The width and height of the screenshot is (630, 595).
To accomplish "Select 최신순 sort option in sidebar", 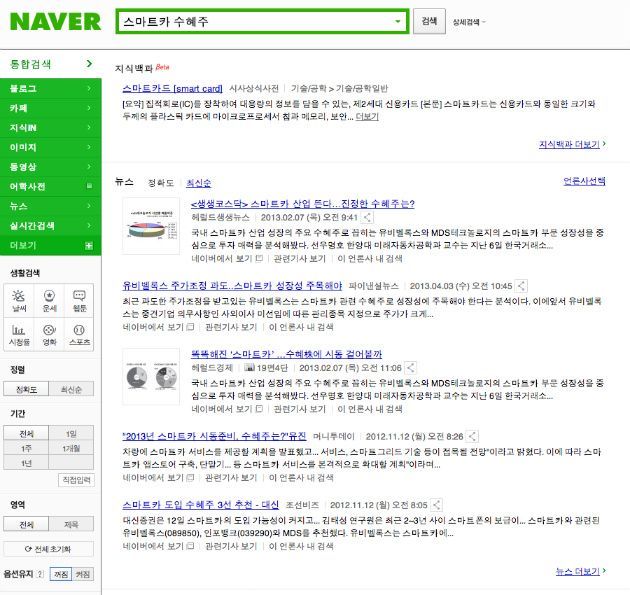I will pos(71,389).
